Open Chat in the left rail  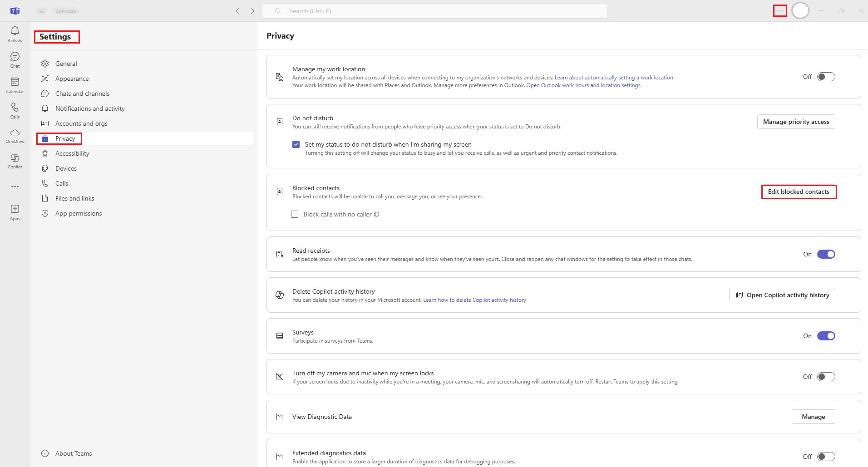(x=15, y=59)
